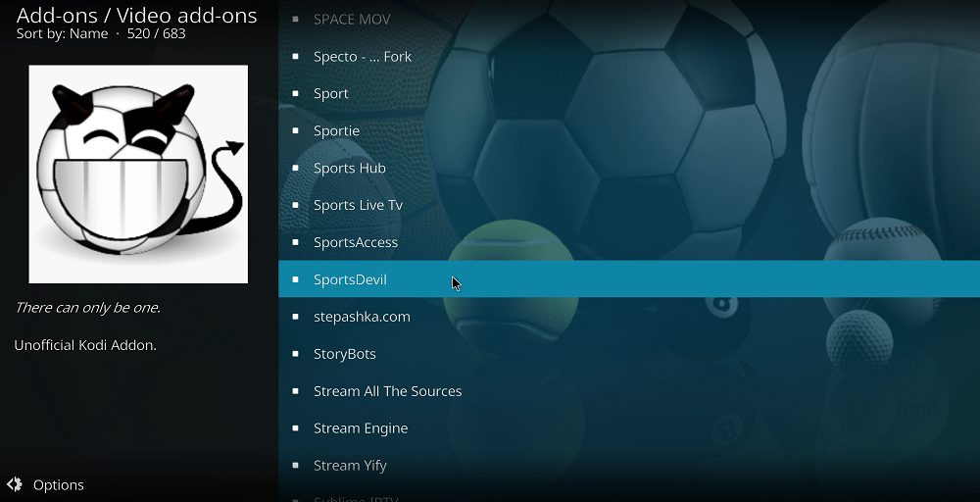Open the Options gear icon
Viewport: 980px width, 502px height.
coord(15,484)
